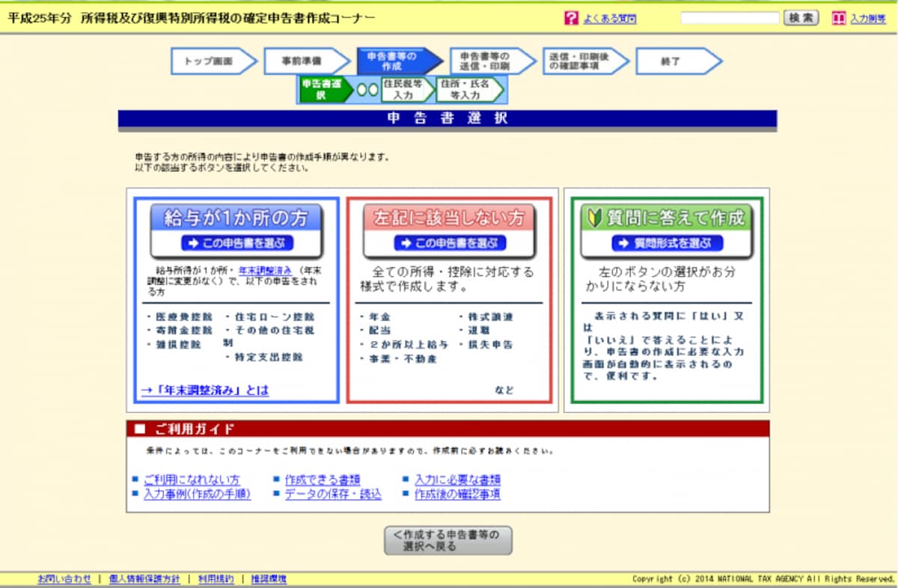This screenshot has height=588, width=898.
Task: Click この申告書を選ぶ under 左記に該当しない方
Action: tap(450, 243)
